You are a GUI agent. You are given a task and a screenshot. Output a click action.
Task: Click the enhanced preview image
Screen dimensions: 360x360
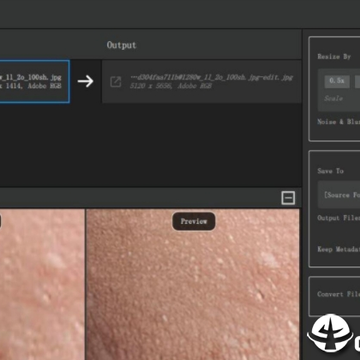pos(193,284)
